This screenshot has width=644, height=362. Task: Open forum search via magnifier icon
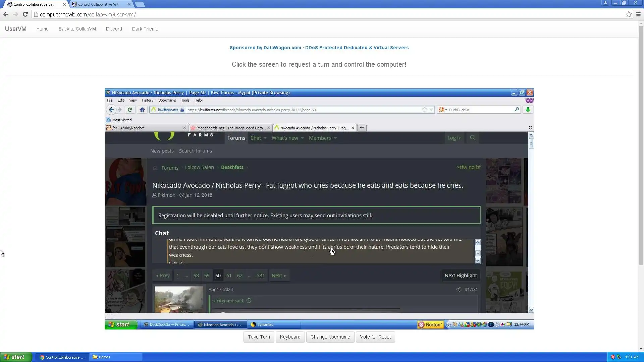coord(473,138)
